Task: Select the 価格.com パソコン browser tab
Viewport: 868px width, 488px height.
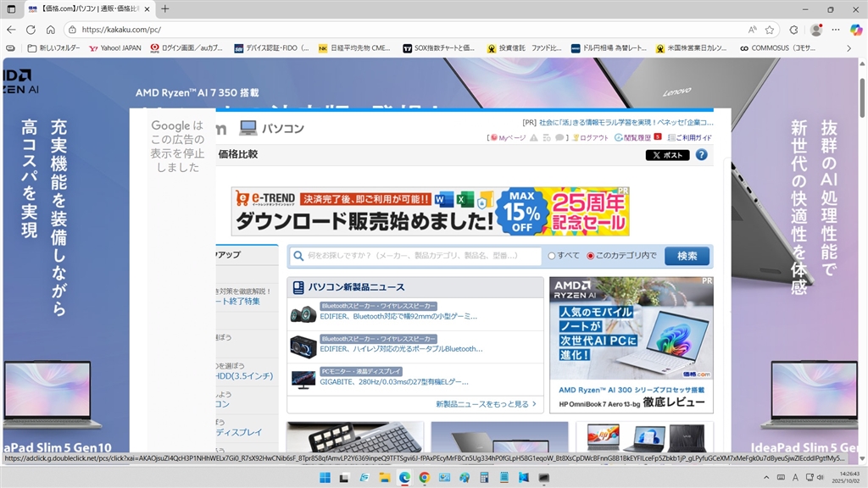Action: pyautogui.click(x=88, y=9)
